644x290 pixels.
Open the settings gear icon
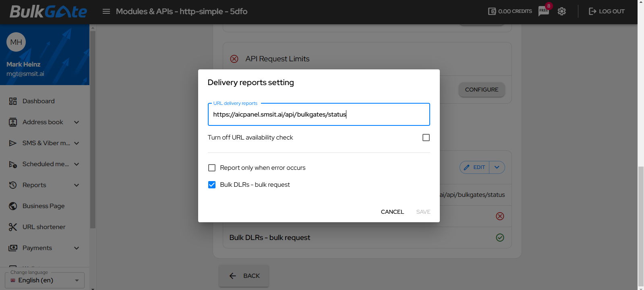(562, 11)
